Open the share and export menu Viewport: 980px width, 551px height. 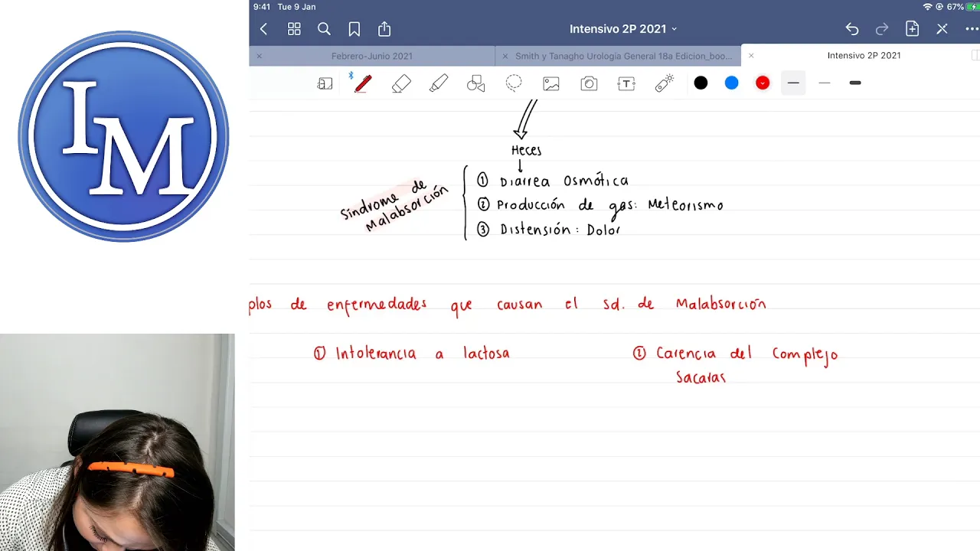click(384, 29)
